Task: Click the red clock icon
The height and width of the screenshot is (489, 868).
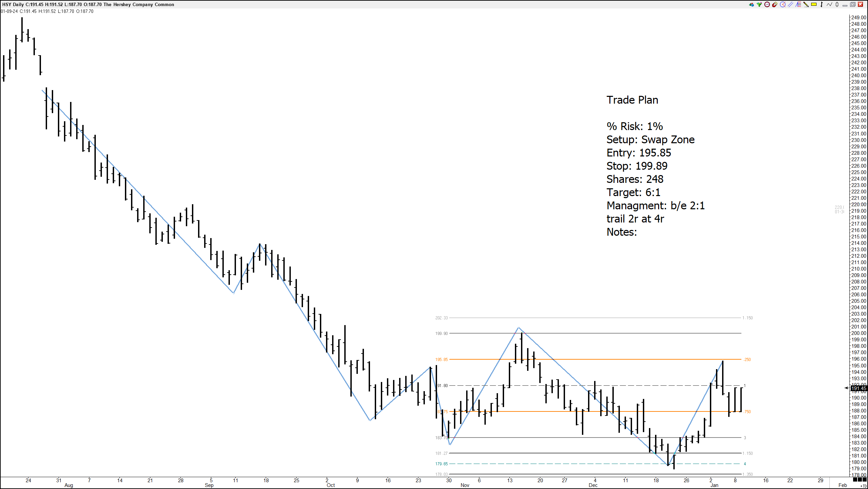Action: tap(767, 4)
